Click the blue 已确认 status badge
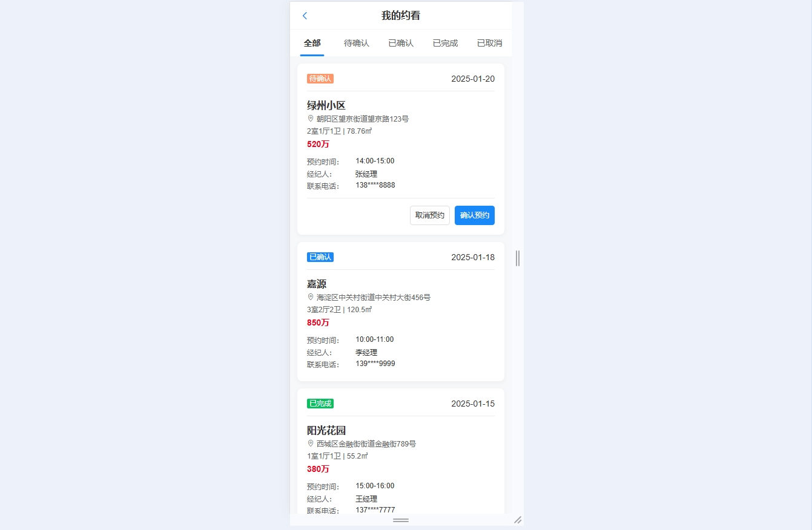Screen dimensions: 812x530 click(320, 257)
